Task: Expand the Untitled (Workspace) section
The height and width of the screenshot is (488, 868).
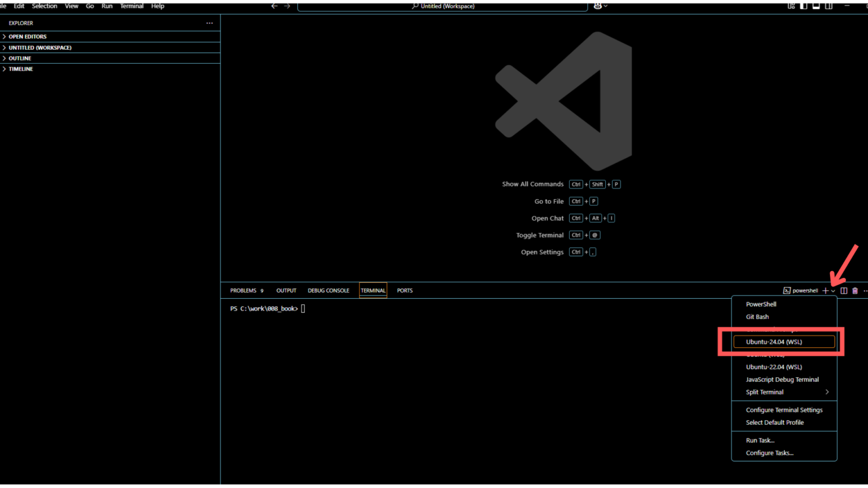Action: tap(110, 47)
